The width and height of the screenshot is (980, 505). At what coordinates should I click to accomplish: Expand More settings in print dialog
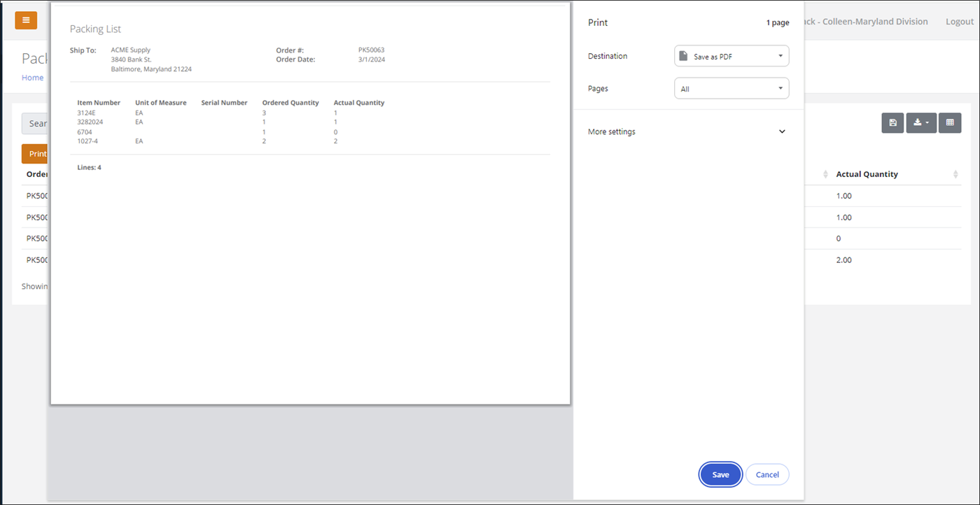(x=687, y=131)
